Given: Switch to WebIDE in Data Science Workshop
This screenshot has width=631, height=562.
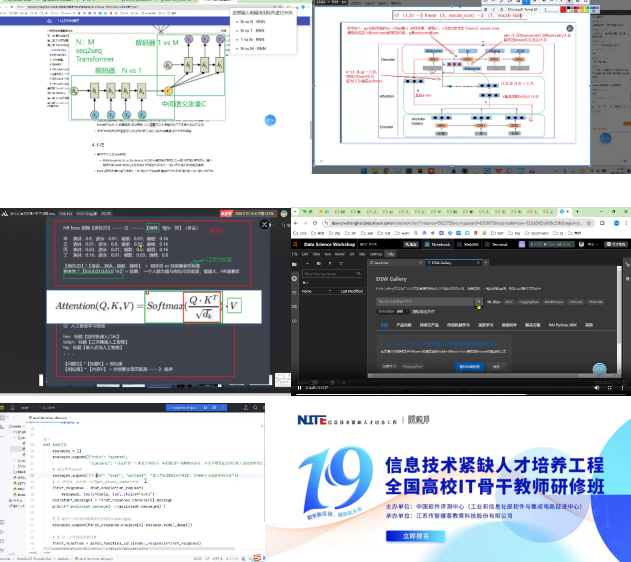Looking at the screenshot, I should click(467, 244).
